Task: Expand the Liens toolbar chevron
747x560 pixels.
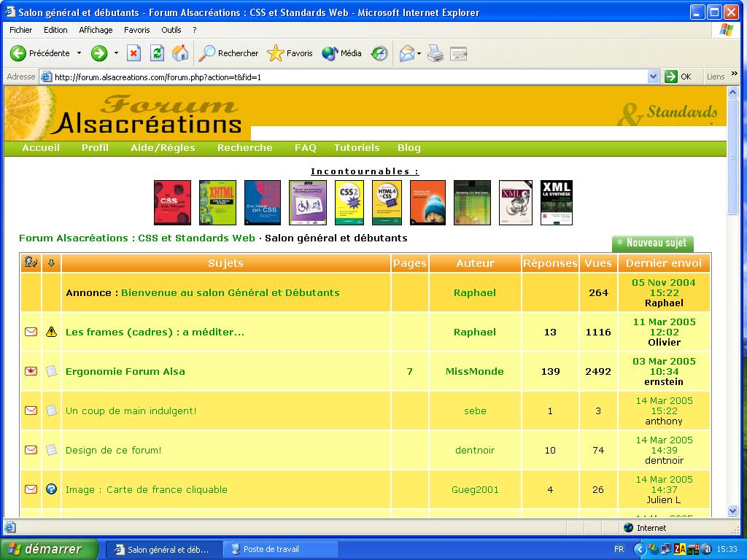Action: 734,74
